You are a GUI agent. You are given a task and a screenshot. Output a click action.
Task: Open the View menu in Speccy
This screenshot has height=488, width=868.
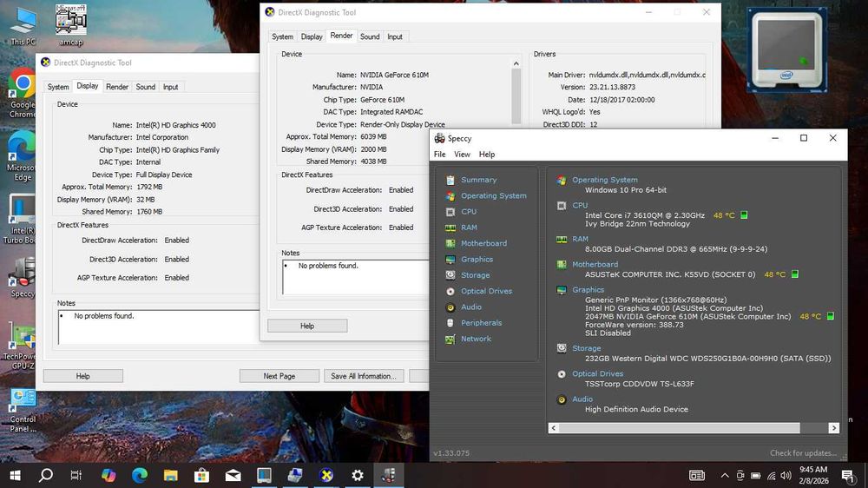(x=462, y=155)
